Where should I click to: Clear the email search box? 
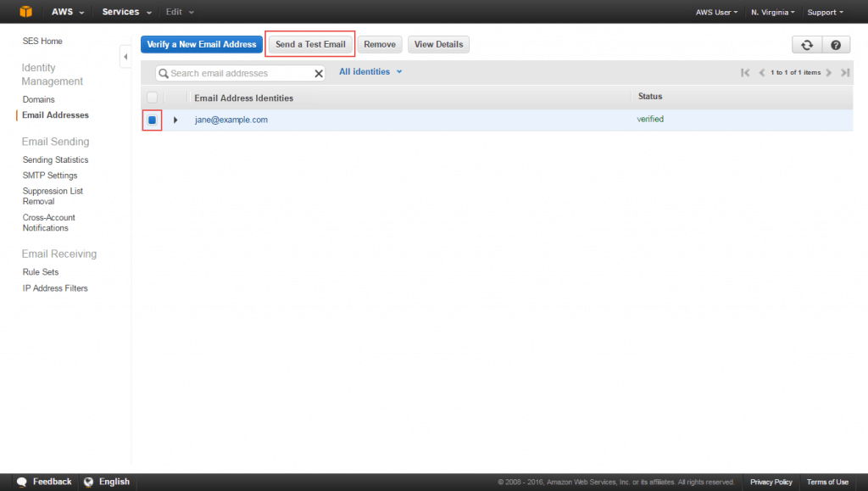[x=319, y=73]
